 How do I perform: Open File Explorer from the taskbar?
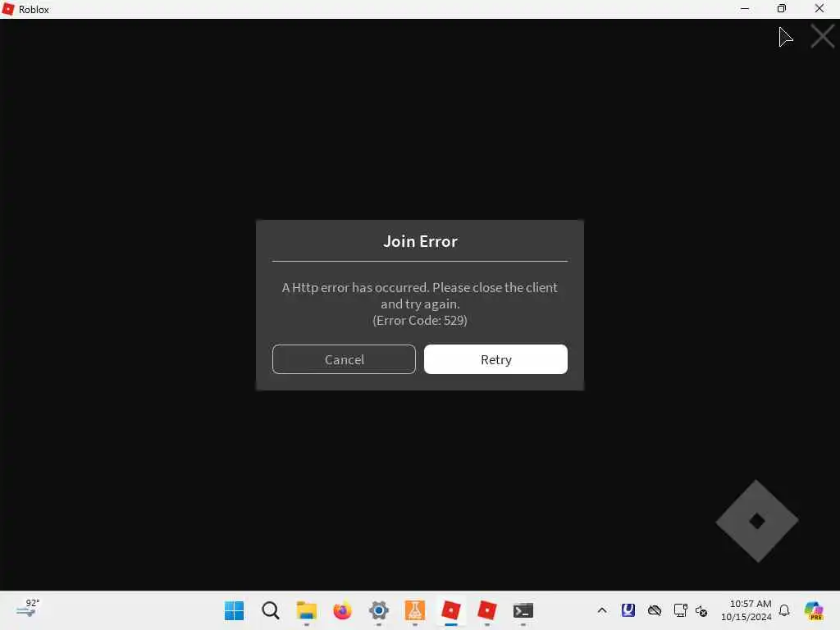point(307,610)
